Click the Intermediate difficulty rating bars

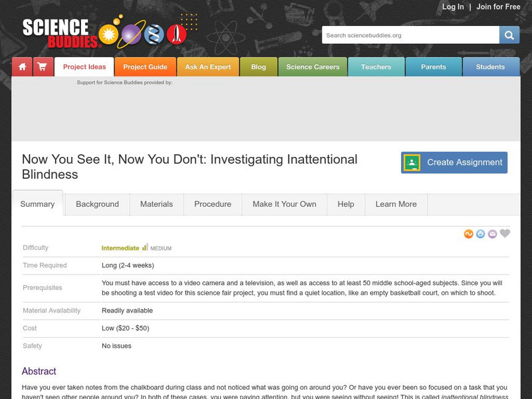click(x=146, y=247)
